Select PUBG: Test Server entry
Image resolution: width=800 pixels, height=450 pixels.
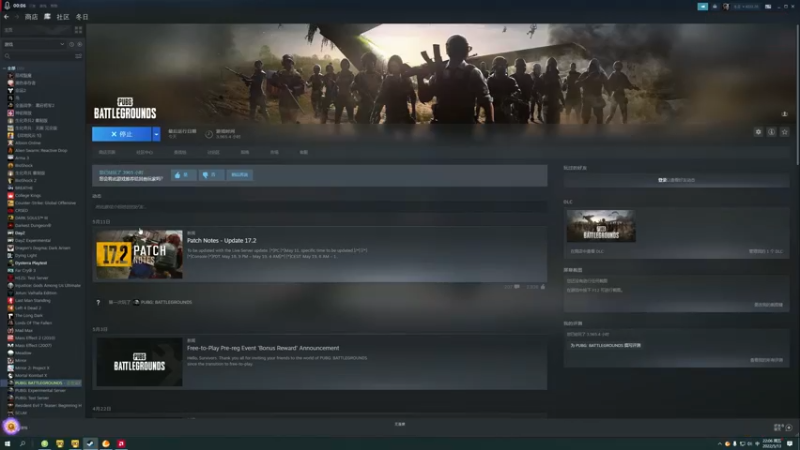[x=32, y=398]
